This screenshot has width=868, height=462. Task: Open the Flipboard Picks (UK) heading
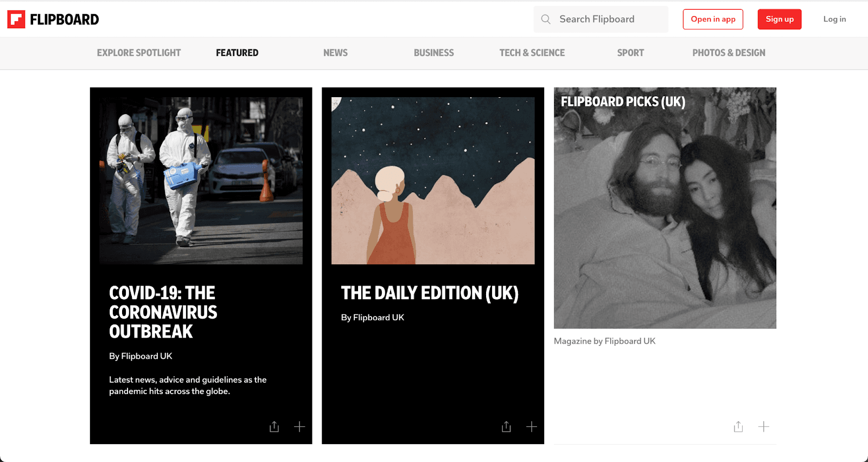623,102
